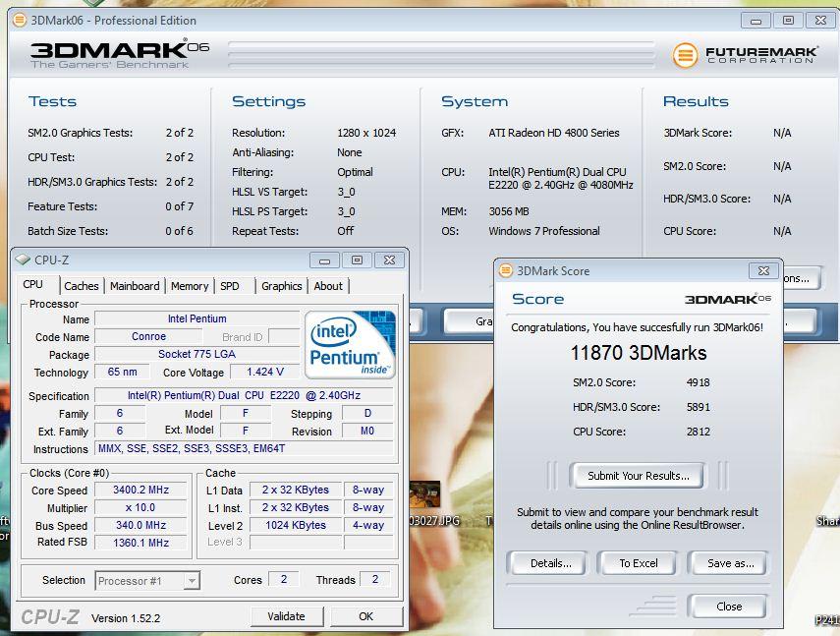The height and width of the screenshot is (636, 840).
Task: Click the Specification field in CPU-Z
Action: point(244,395)
